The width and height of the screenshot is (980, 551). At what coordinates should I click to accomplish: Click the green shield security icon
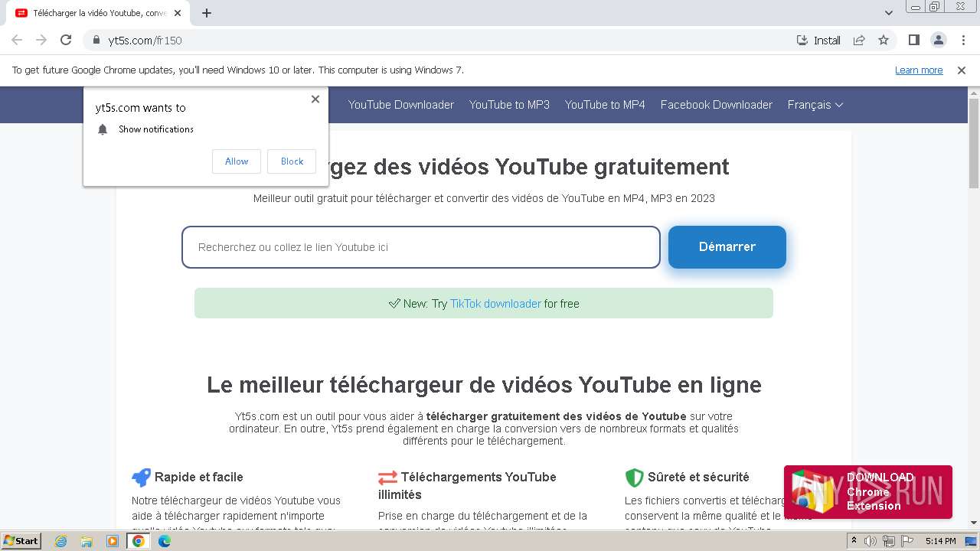pyautogui.click(x=634, y=478)
